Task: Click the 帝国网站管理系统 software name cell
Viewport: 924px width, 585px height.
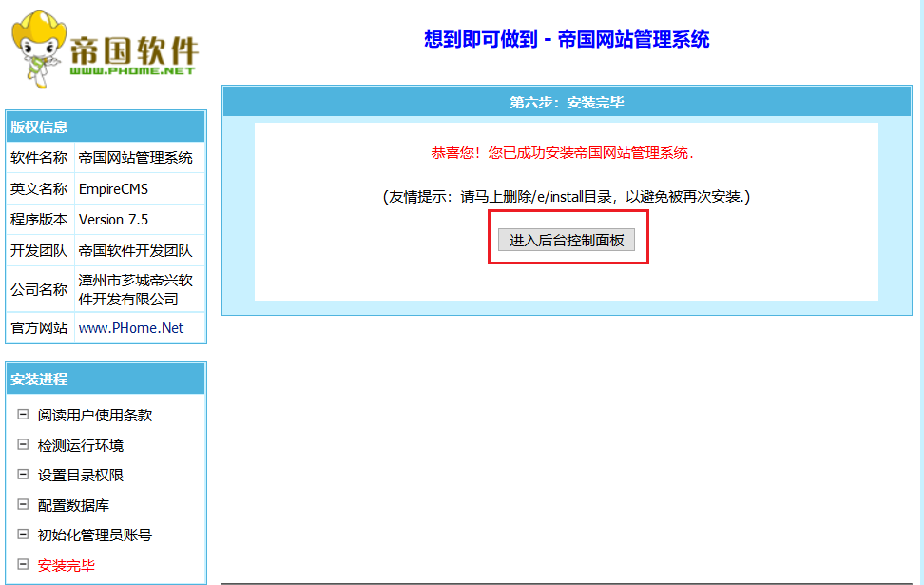Action: pyautogui.click(x=140, y=158)
